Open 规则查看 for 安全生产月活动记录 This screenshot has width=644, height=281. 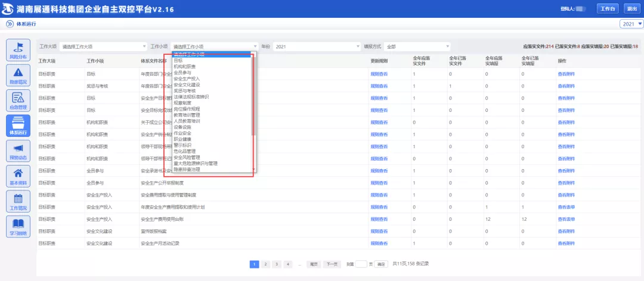(x=379, y=243)
